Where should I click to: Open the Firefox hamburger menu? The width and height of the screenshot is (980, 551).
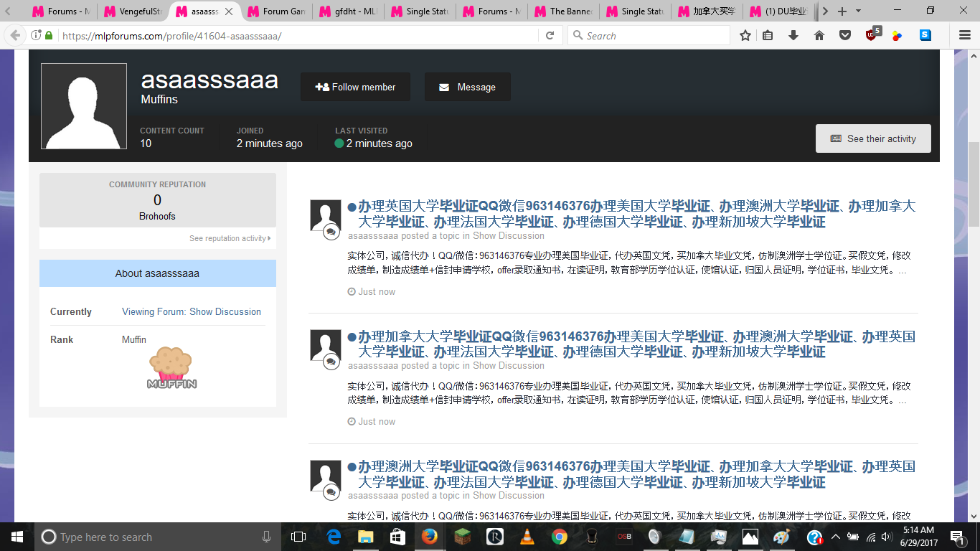tap(965, 35)
